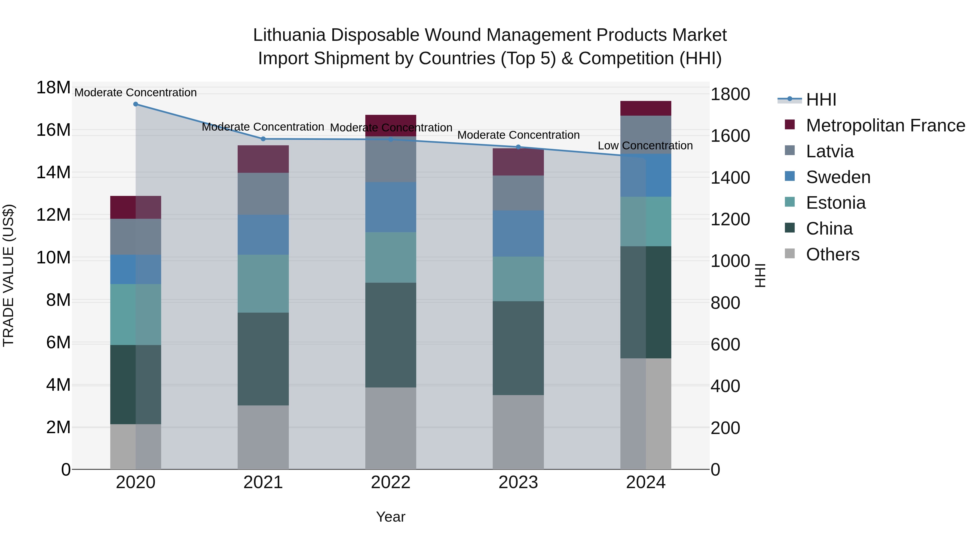The image size is (980, 551).
Task: Select the 2023 Sweden bar segment
Action: (518, 233)
